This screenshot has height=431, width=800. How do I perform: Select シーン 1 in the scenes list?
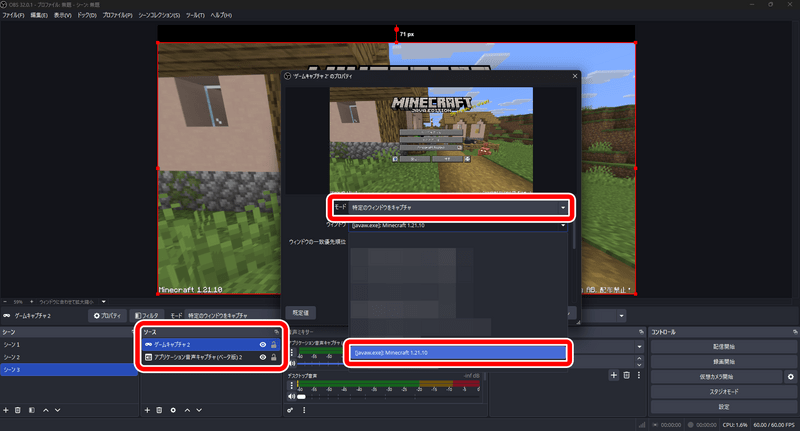click(x=69, y=345)
